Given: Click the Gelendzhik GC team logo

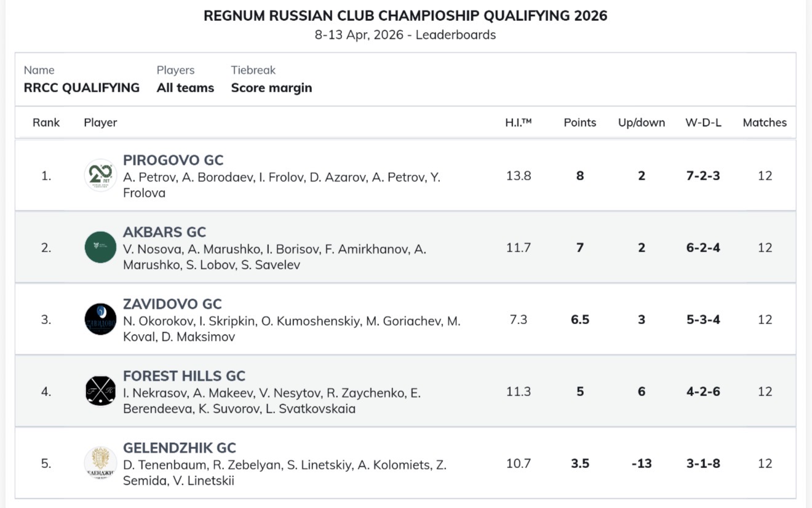Looking at the screenshot, I should [x=100, y=463].
